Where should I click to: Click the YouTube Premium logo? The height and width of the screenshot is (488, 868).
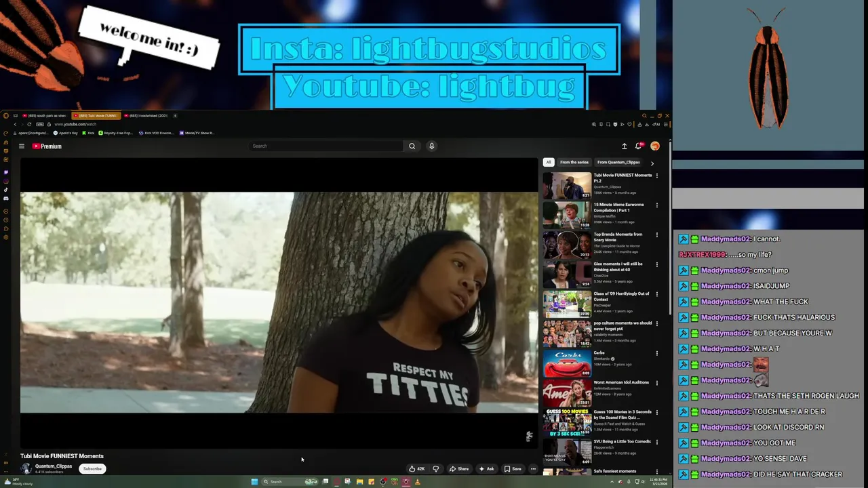47,146
